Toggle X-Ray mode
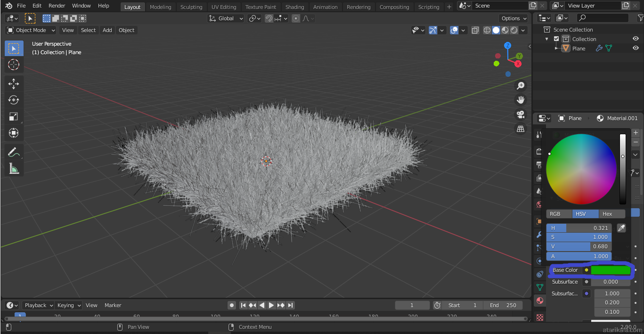 475,30
